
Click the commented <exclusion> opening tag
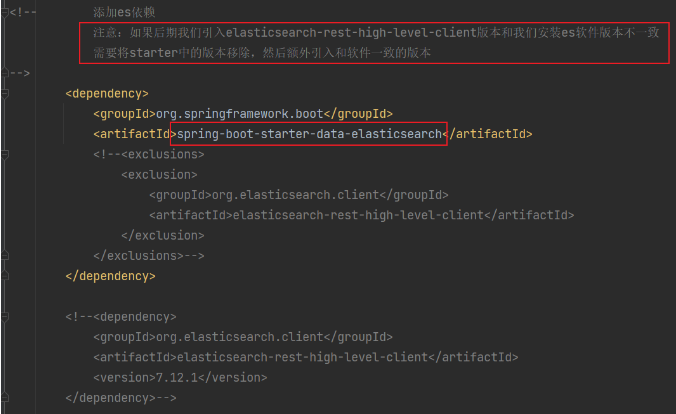[159, 175]
